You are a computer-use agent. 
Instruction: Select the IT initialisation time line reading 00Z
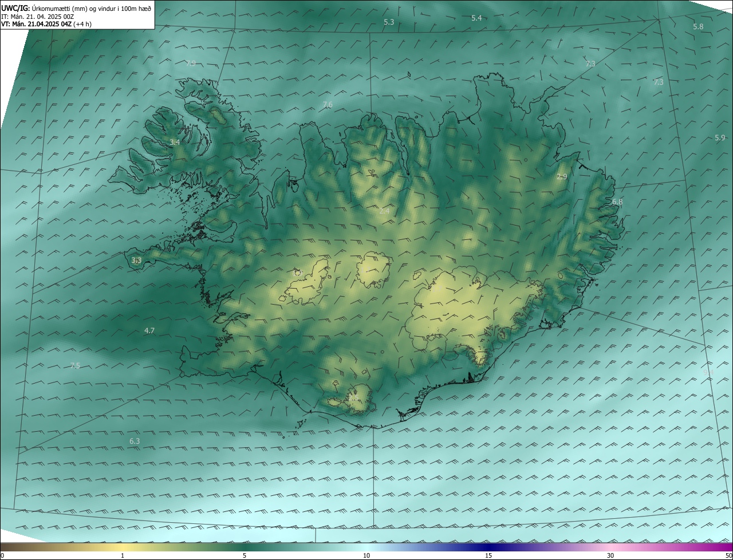pyautogui.click(x=37, y=17)
